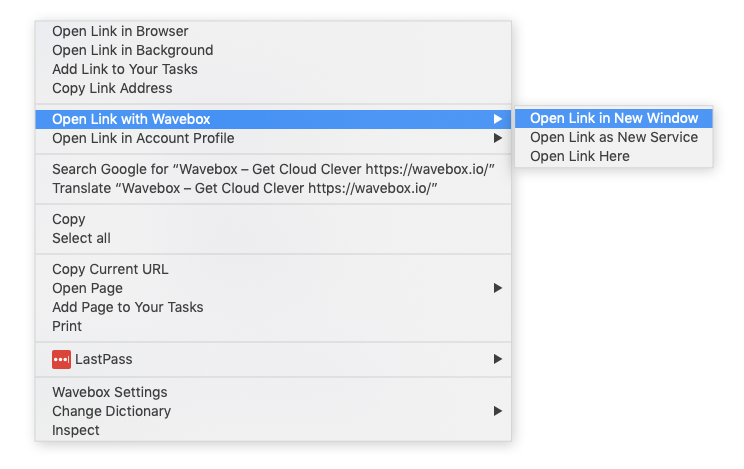Select Add Page to Your Tasks
This screenshot has width=744, height=469.
coord(127,307)
